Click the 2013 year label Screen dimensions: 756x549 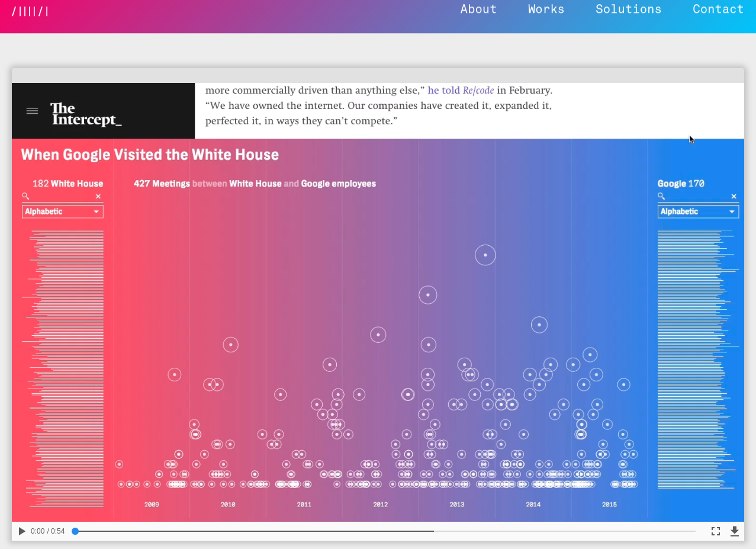pyautogui.click(x=457, y=505)
